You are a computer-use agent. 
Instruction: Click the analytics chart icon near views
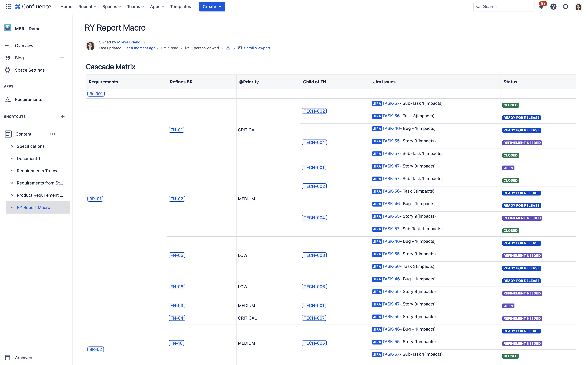click(x=187, y=48)
